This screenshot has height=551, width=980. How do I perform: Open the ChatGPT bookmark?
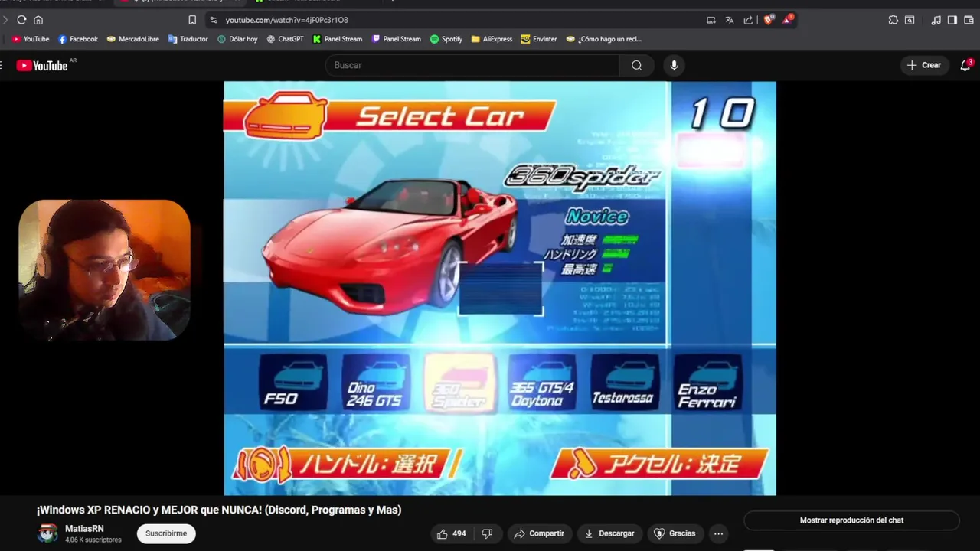coord(285,39)
